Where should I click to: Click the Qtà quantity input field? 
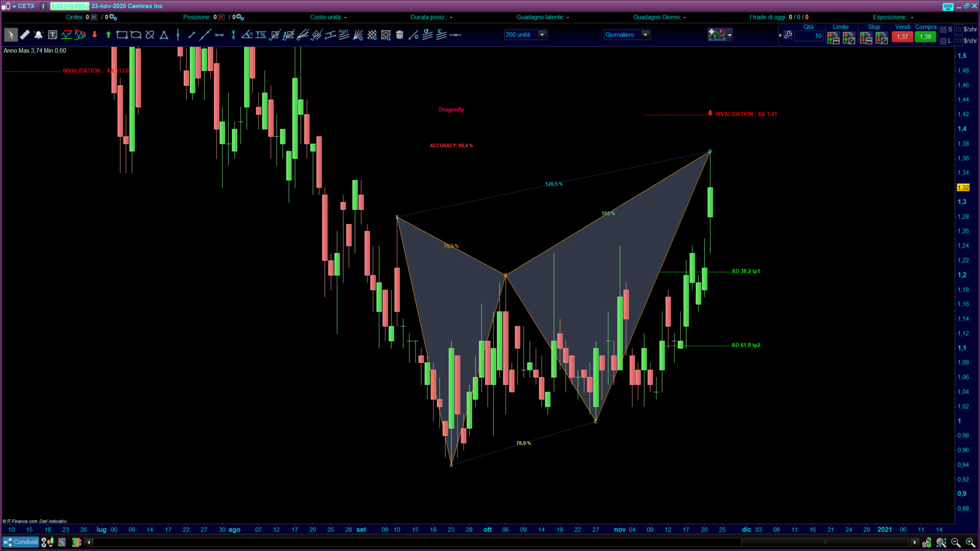[809, 36]
